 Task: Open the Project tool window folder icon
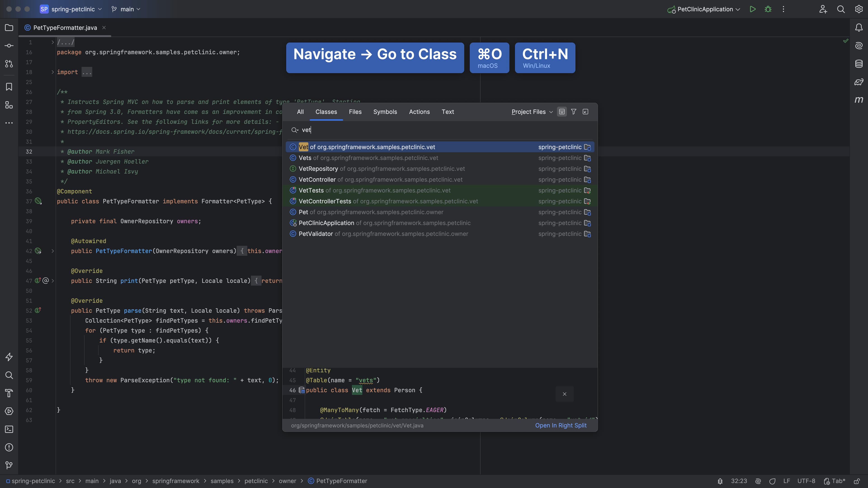coord(9,28)
